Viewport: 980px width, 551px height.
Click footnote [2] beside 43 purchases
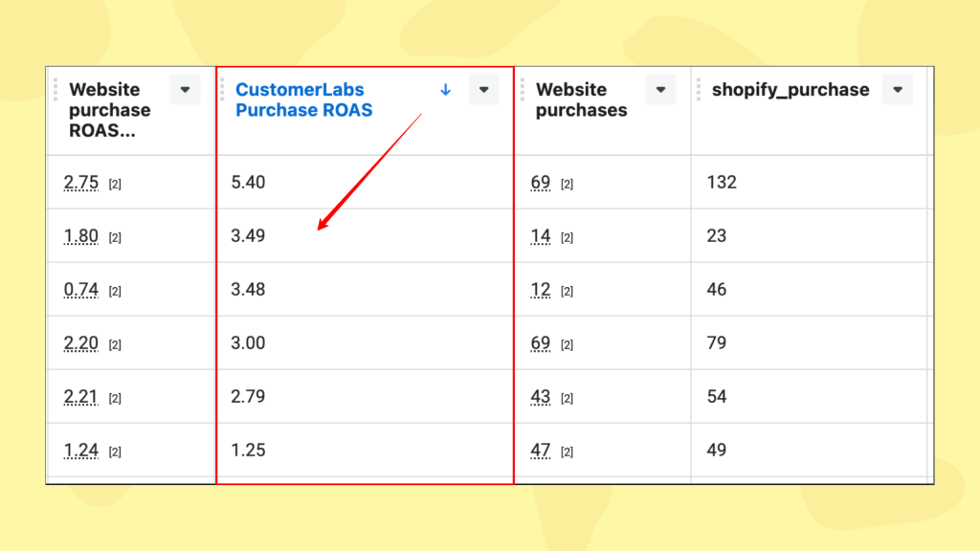click(567, 399)
